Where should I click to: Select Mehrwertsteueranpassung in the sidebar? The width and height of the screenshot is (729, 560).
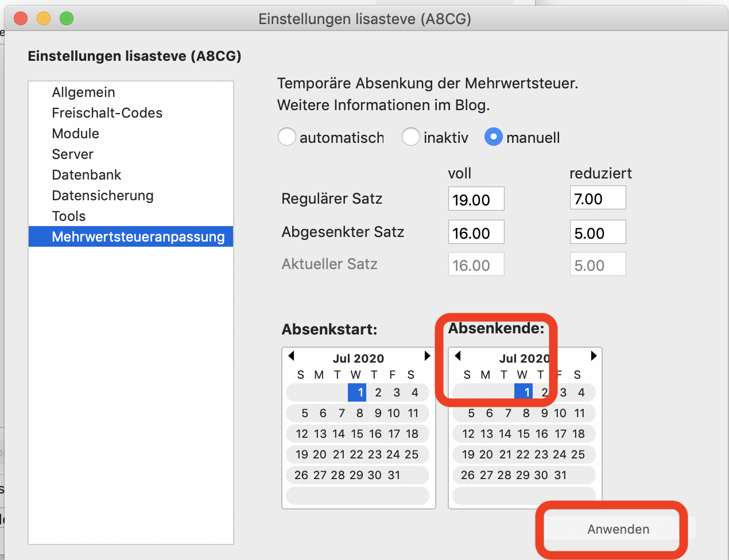(x=138, y=237)
